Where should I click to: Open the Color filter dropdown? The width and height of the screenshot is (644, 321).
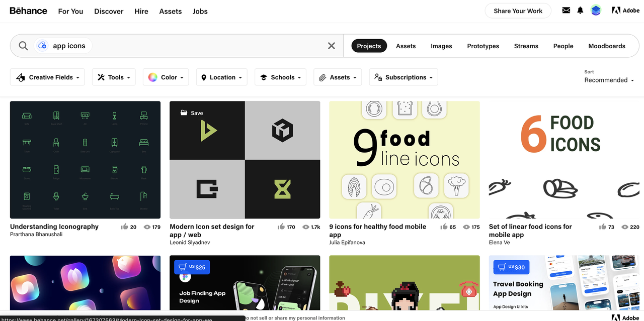166,77
